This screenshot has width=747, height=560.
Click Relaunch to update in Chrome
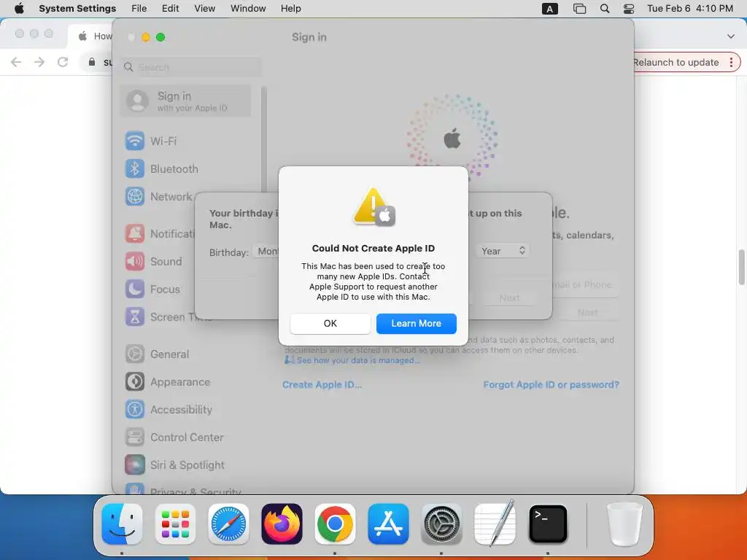point(676,63)
